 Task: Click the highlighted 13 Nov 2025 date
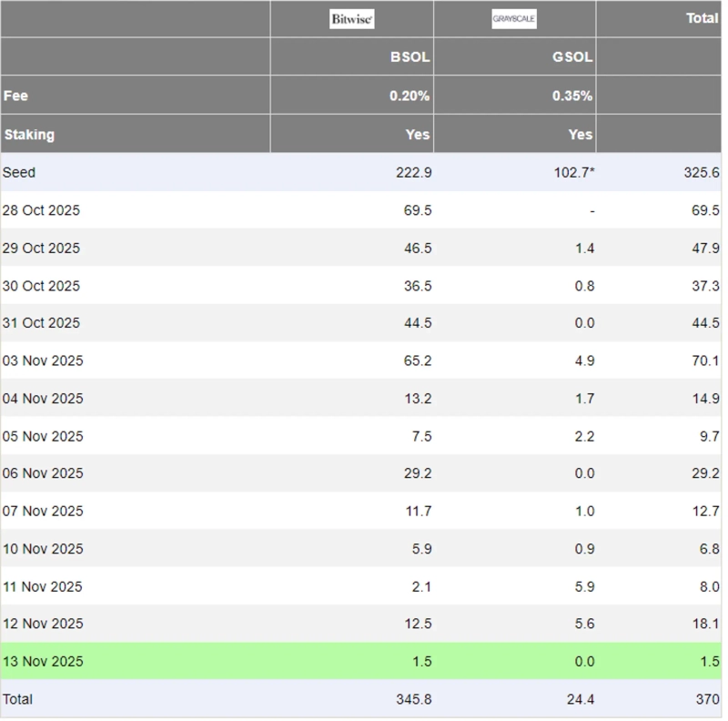[43, 661]
